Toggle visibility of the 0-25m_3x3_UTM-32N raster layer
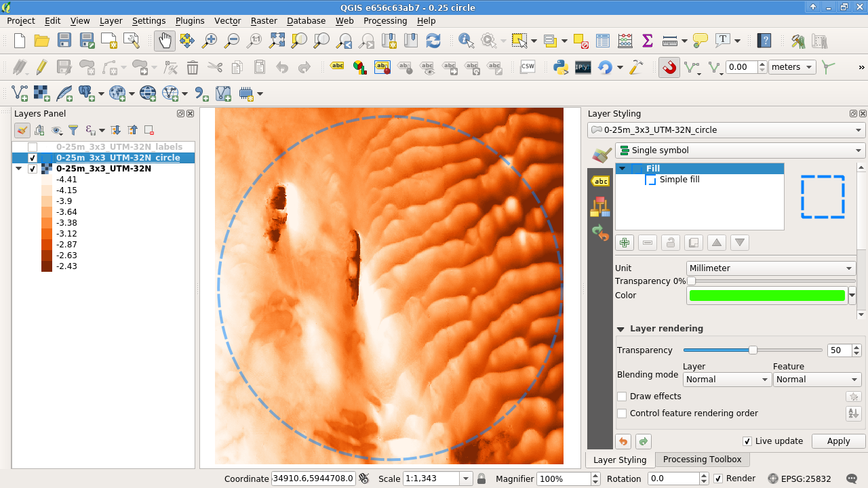This screenshot has width=868, height=488. click(x=33, y=169)
